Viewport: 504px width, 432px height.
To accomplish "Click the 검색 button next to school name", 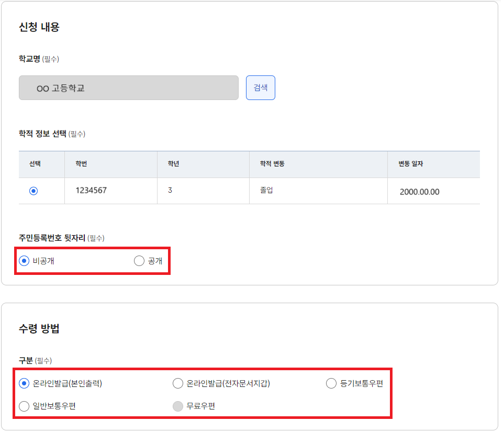I will tap(260, 87).
